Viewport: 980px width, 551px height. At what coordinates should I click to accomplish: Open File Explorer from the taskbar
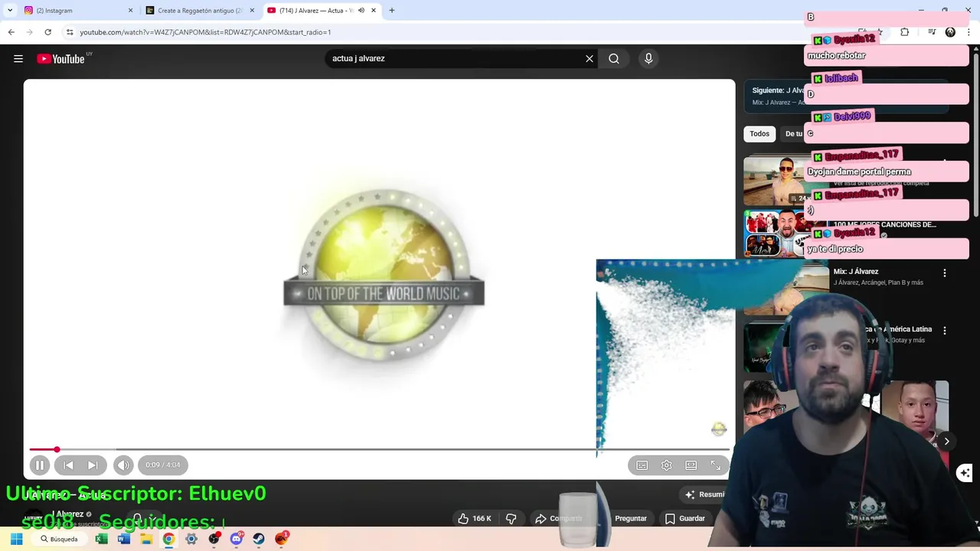pyautogui.click(x=146, y=539)
